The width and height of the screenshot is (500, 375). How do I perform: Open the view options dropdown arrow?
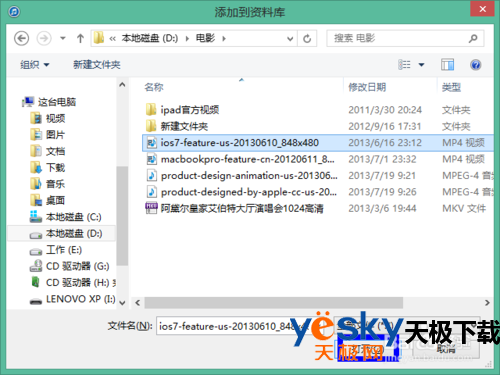[x=422, y=65]
